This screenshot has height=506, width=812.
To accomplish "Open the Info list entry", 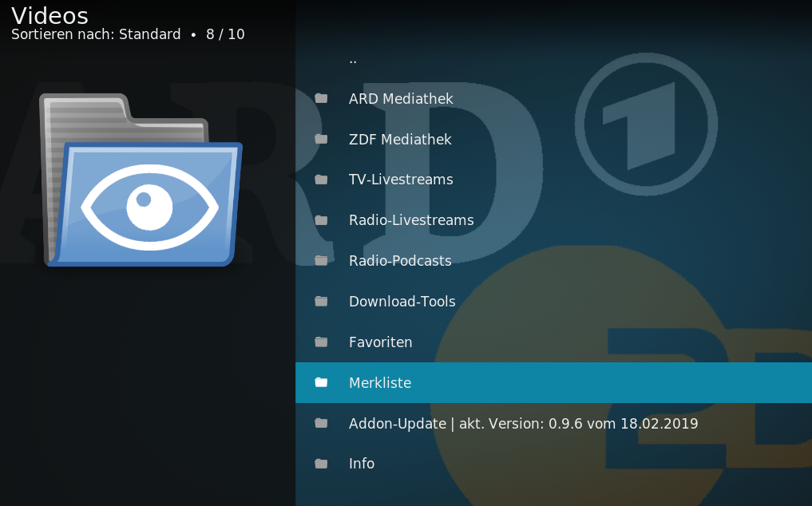I will click(553, 464).
